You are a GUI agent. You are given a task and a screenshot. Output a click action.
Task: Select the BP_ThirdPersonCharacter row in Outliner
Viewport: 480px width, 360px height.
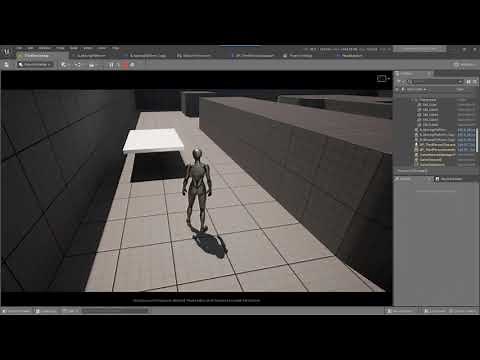(437, 145)
